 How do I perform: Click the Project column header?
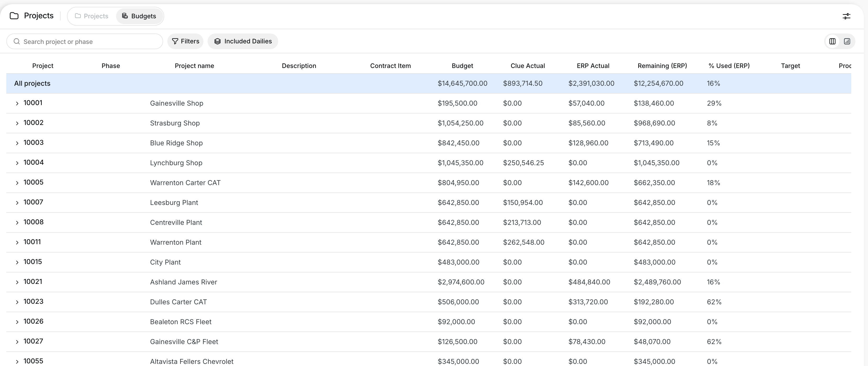[x=43, y=66]
